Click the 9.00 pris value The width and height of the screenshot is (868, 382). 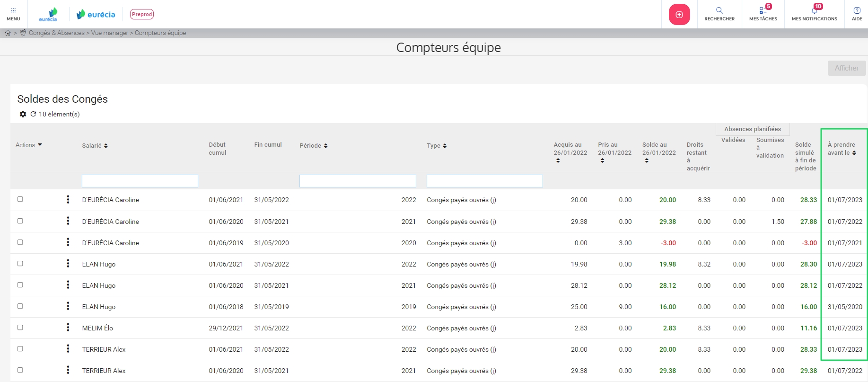point(625,307)
